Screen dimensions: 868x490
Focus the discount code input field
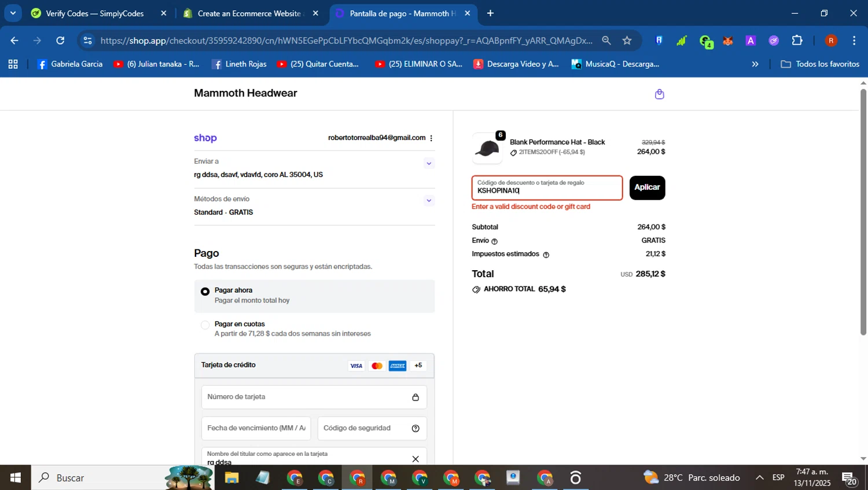coord(547,188)
